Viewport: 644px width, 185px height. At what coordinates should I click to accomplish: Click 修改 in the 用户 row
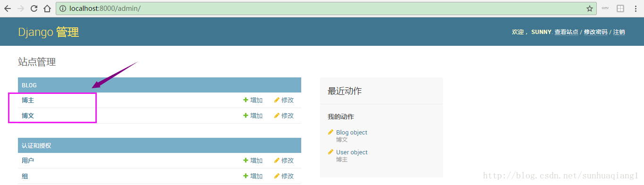284,160
